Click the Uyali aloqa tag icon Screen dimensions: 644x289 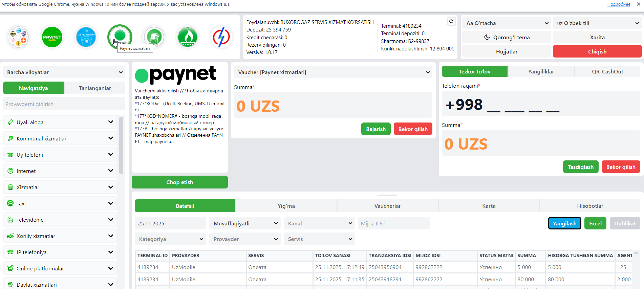(10, 122)
